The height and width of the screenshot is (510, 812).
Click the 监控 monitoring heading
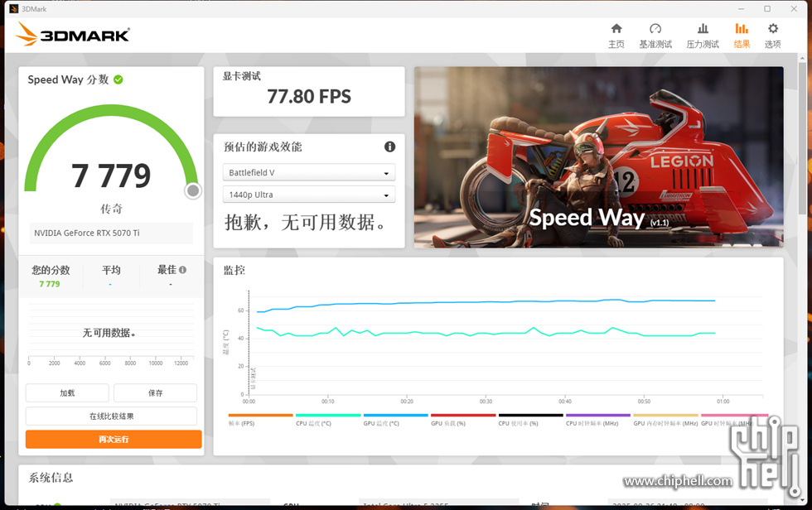click(x=234, y=270)
